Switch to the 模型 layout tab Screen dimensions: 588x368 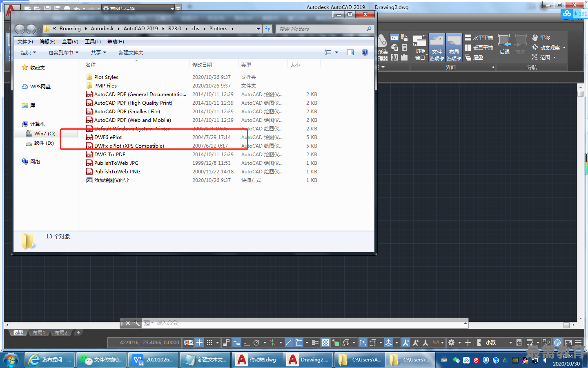(x=18, y=332)
